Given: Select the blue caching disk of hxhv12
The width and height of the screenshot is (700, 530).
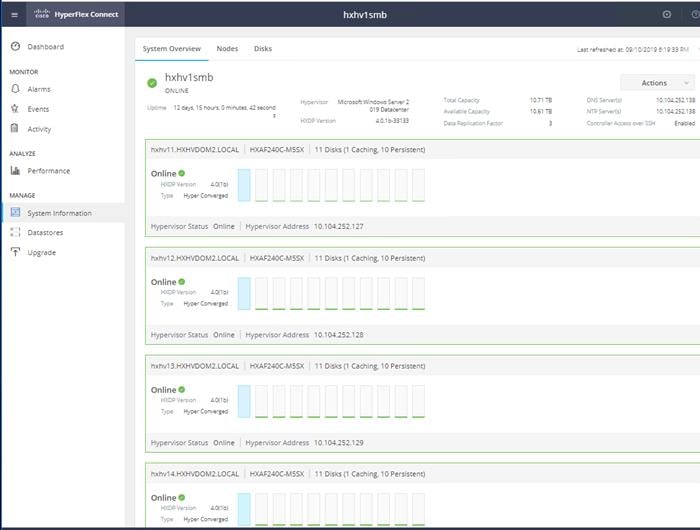Looking at the screenshot, I should [244, 293].
